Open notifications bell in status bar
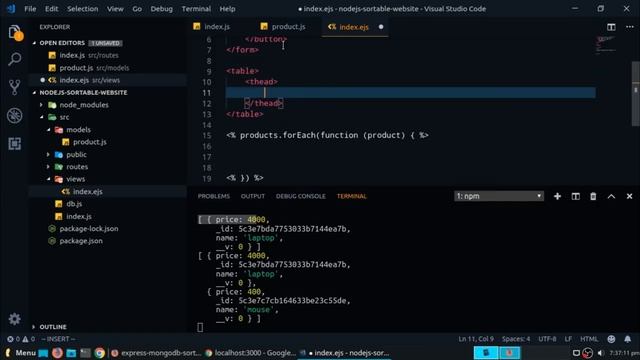The width and height of the screenshot is (640, 360). click(x=627, y=339)
